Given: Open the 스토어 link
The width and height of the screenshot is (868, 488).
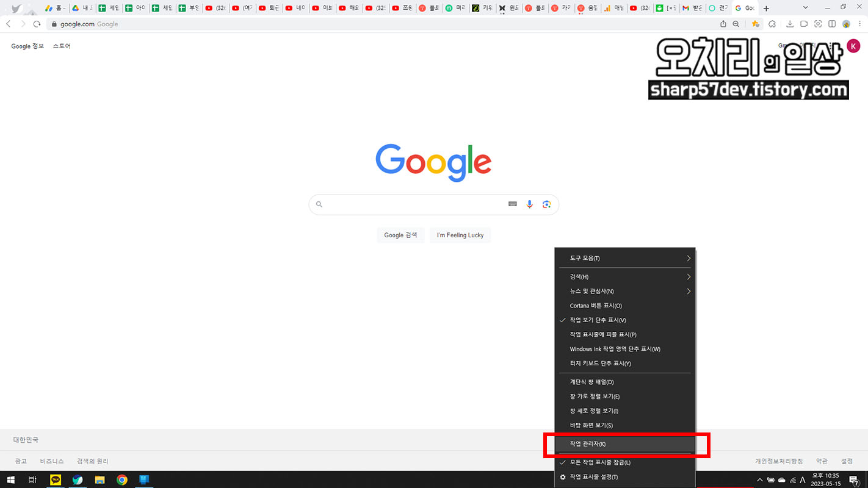Looking at the screenshot, I should (62, 46).
